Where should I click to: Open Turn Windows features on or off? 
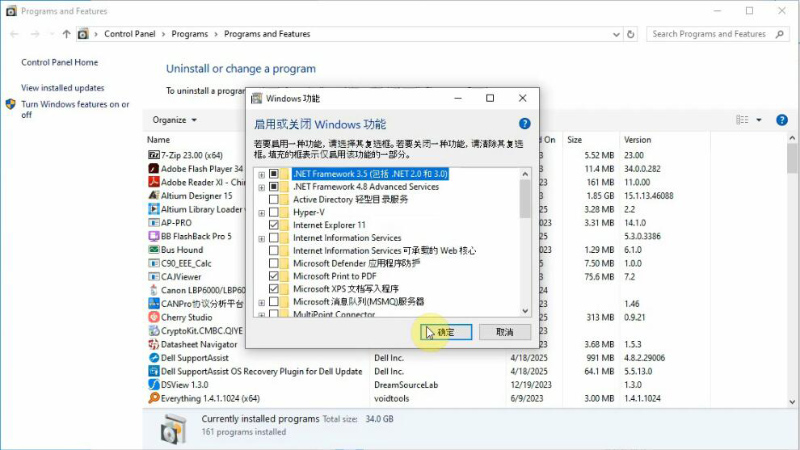click(x=75, y=109)
